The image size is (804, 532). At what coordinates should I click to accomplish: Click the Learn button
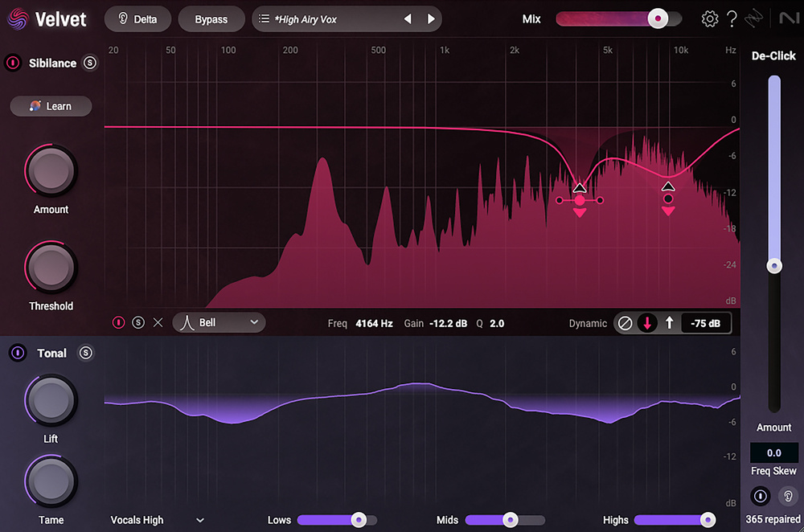(51, 106)
